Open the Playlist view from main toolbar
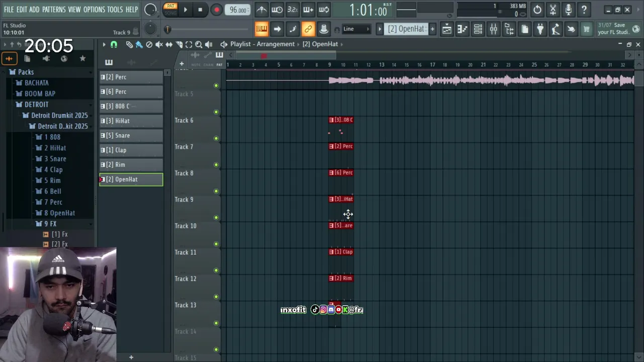The height and width of the screenshot is (362, 644). point(447,29)
